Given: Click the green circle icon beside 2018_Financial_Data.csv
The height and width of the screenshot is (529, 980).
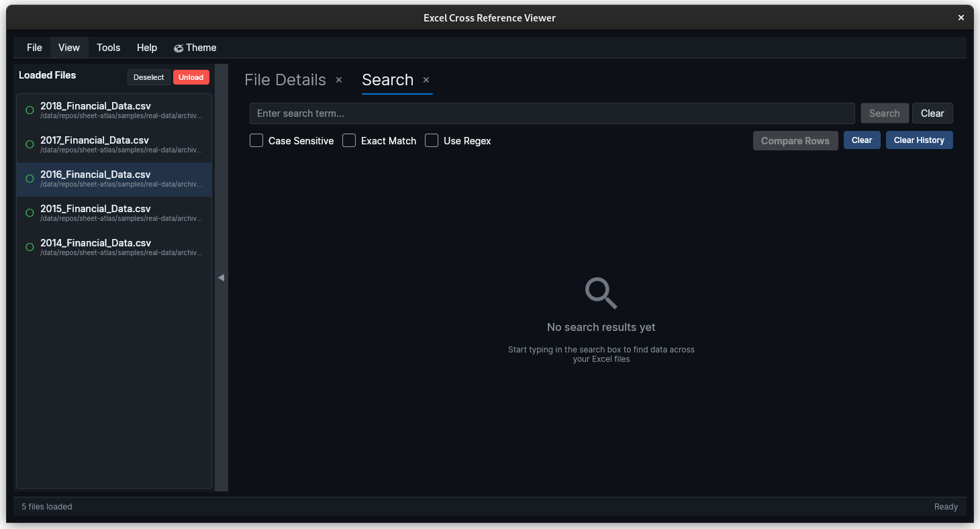Looking at the screenshot, I should 30,110.
